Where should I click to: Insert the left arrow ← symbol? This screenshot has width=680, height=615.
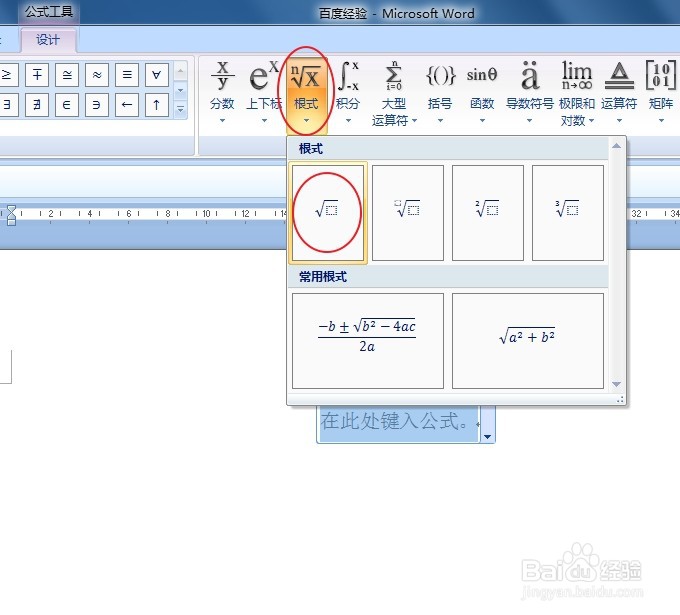(x=127, y=105)
